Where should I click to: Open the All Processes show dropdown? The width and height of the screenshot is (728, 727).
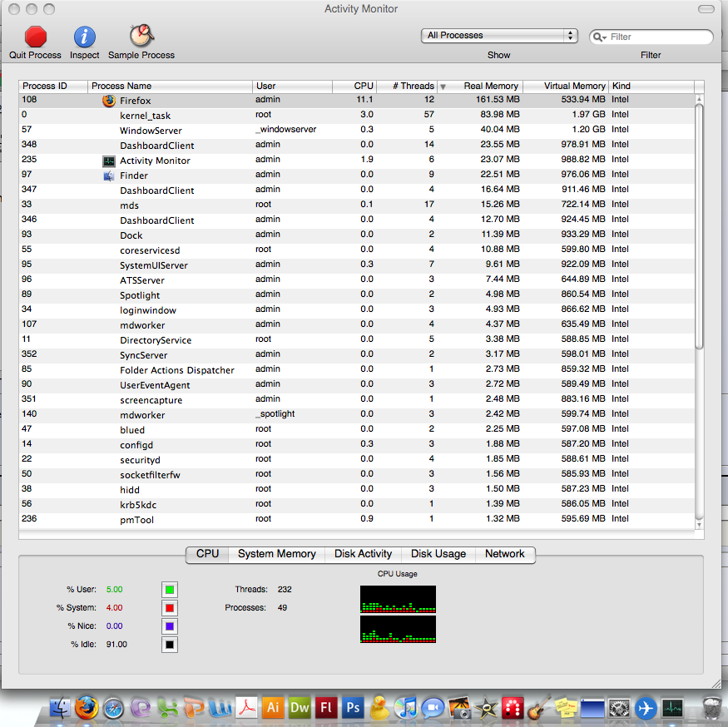click(x=499, y=36)
